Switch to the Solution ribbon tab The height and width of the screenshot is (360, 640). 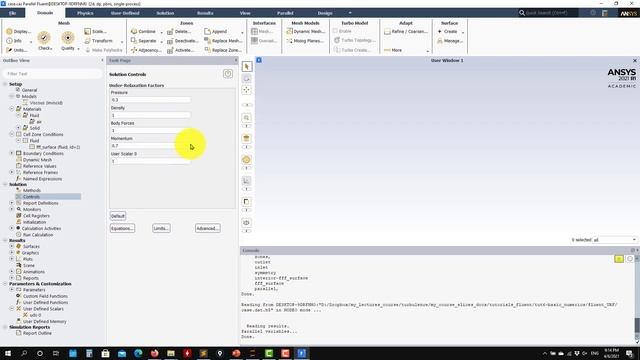pyautogui.click(x=165, y=13)
